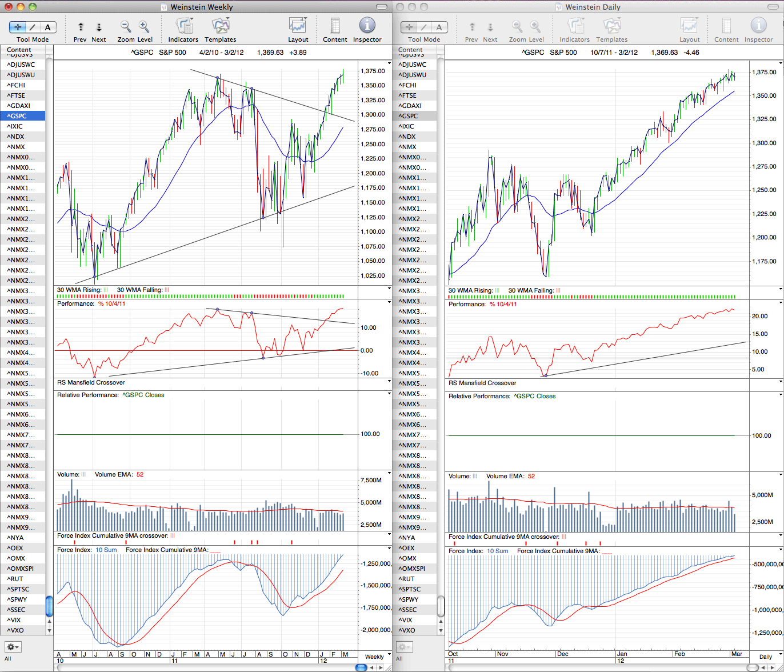Open gear action menu in Weekly sidebar
Image resolution: width=784 pixels, height=672 pixels.
(x=13, y=647)
